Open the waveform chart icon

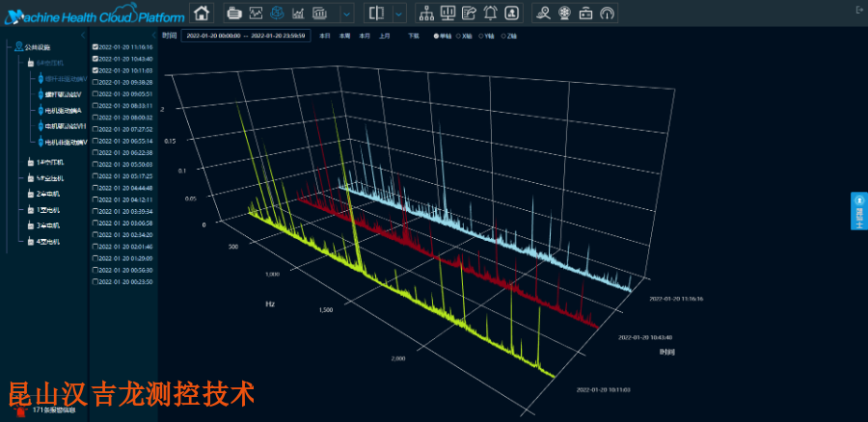click(256, 13)
